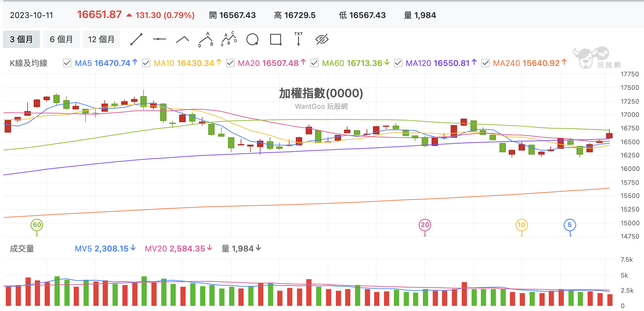Select the TXT annotation tool
The width and height of the screenshot is (644, 311).
298,39
